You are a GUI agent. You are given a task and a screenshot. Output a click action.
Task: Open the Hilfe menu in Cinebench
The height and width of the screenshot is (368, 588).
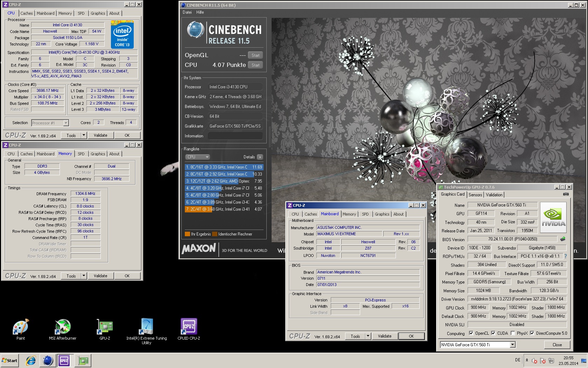(x=200, y=12)
